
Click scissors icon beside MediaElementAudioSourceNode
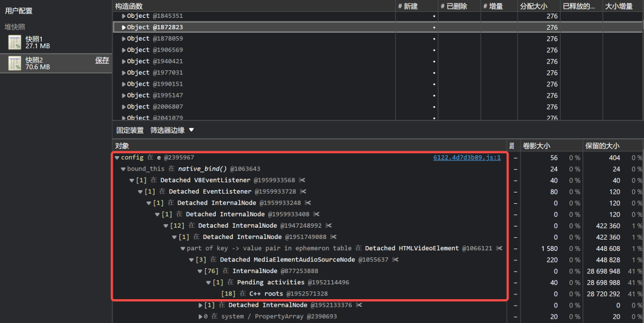click(395, 260)
